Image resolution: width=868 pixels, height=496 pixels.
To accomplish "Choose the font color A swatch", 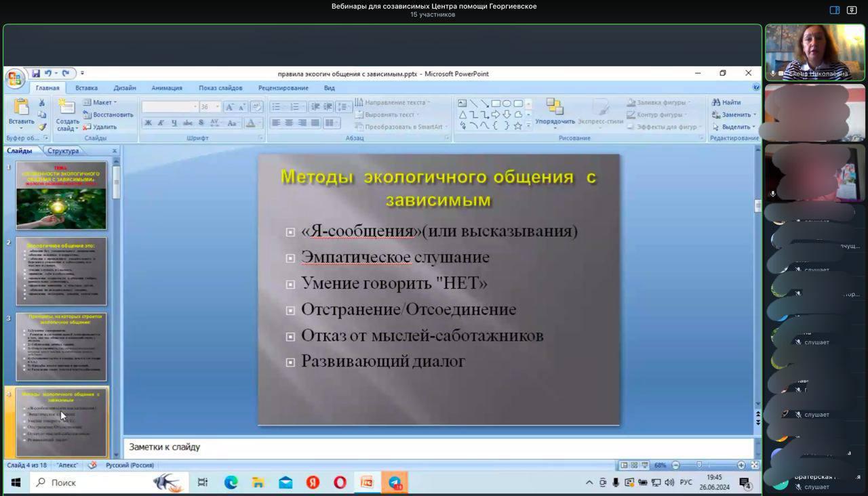I will coord(251,123).
